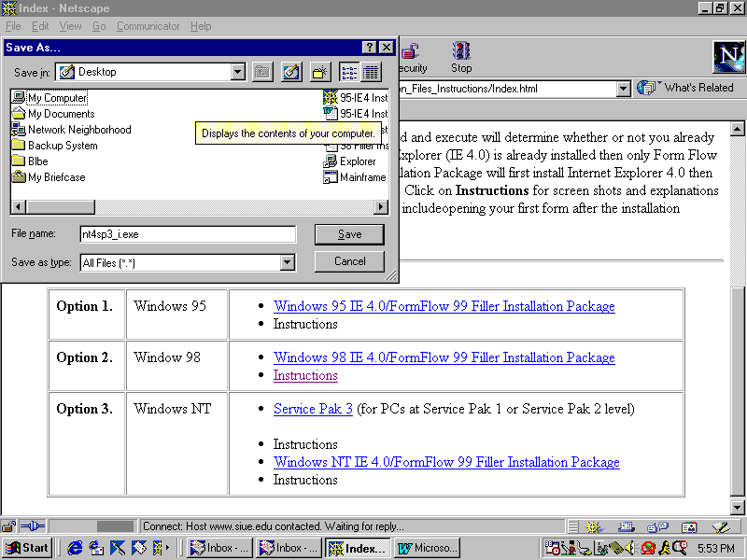Click the File name text field
747x560 pixels.
click(187, 234)
